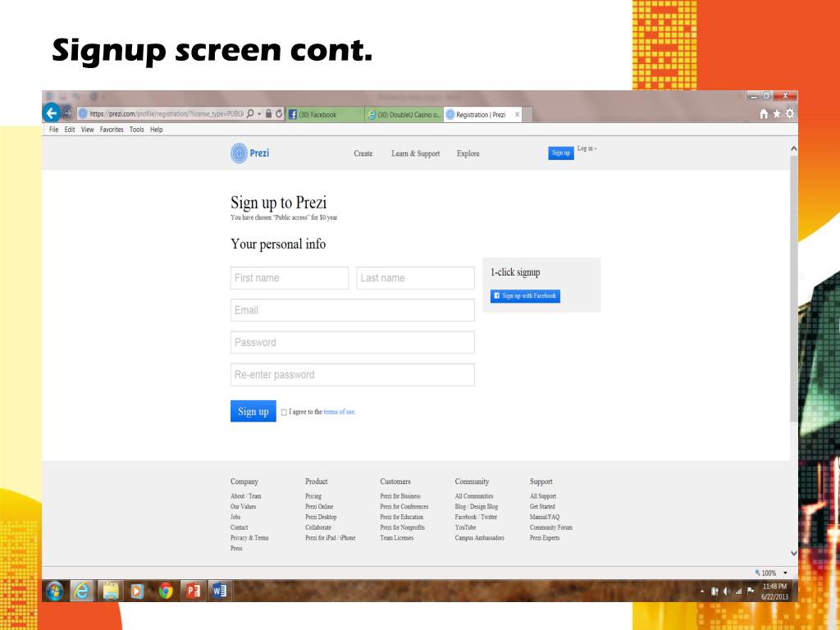This screenshot has width=840, height=630.
Task: Open Internet Explorer from the taskbar
Action: tap(82, 591)
